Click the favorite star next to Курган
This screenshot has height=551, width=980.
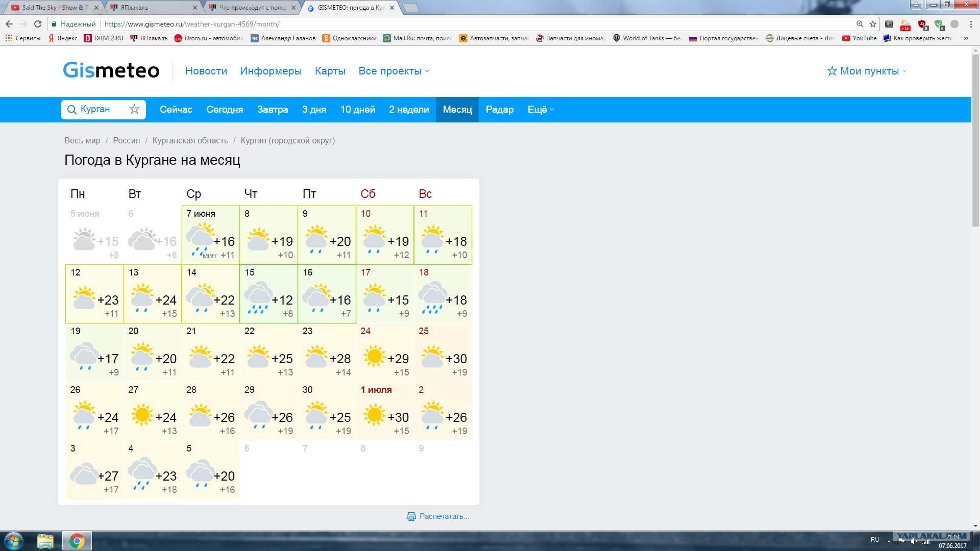coord(134,109)
